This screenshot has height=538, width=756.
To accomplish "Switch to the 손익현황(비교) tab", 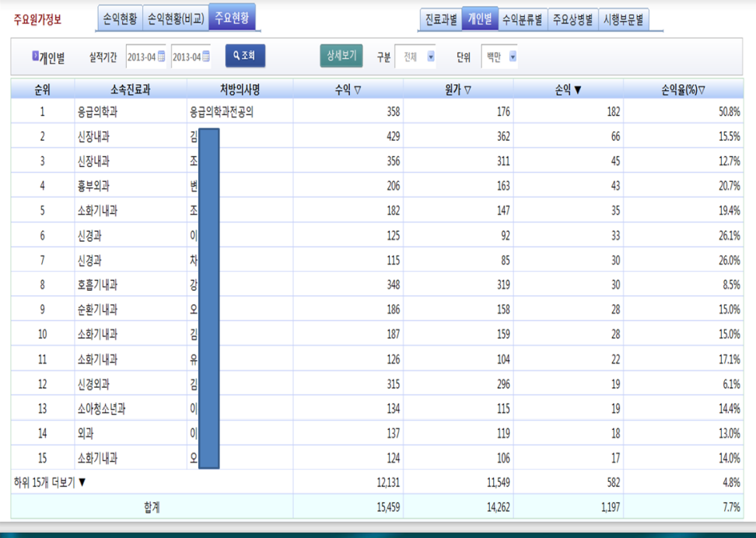I will pos(176,19).
